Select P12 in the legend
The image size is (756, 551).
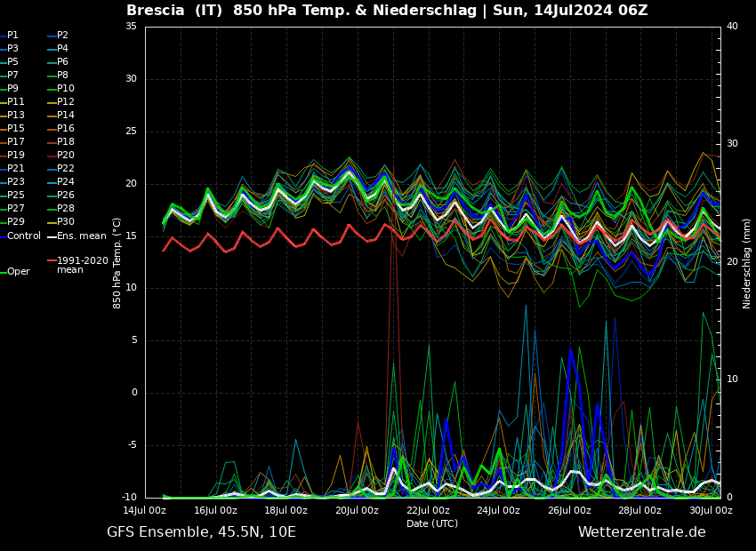pos(66,101)
